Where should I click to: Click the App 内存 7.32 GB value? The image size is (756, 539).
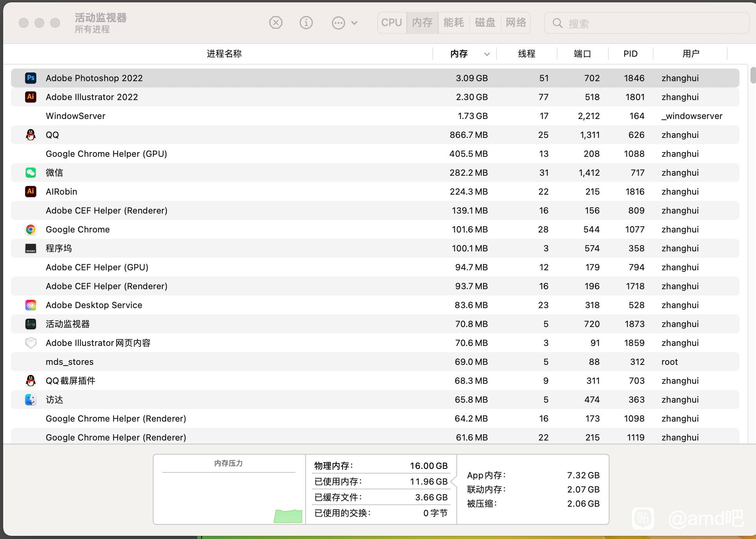[x=583, y=475]
